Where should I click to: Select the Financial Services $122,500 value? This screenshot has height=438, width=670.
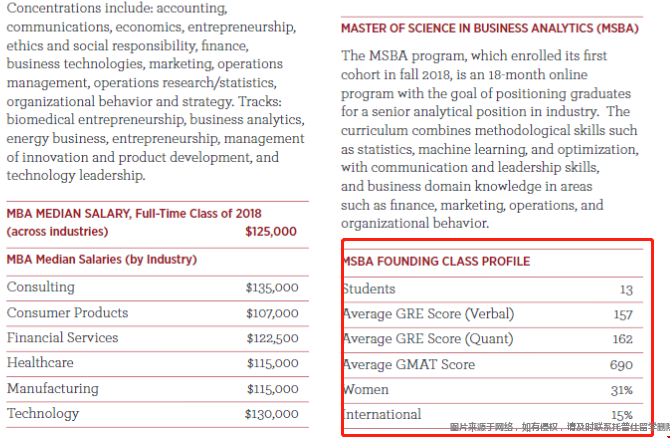(272, 338)
